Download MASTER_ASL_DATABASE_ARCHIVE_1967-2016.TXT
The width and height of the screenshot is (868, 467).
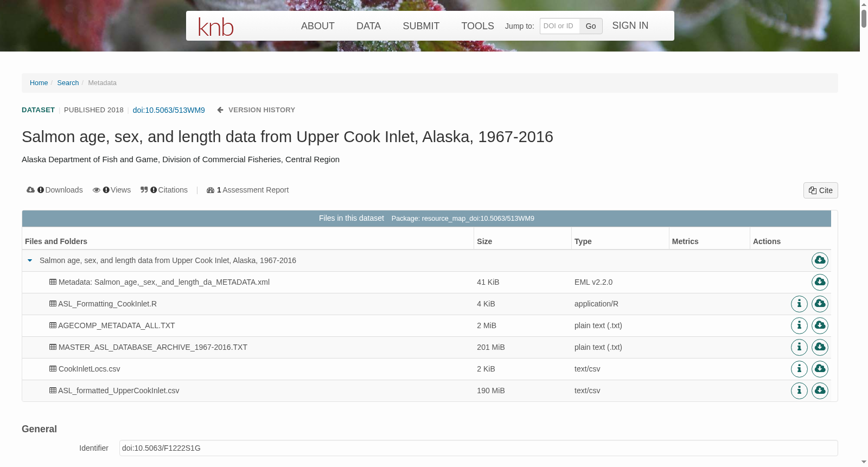point(820,347)
